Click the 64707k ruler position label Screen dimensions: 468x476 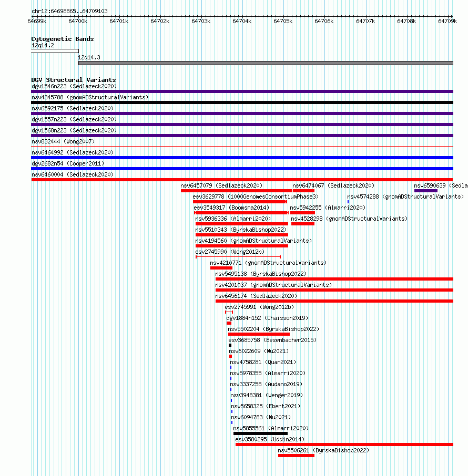point(365,21)
